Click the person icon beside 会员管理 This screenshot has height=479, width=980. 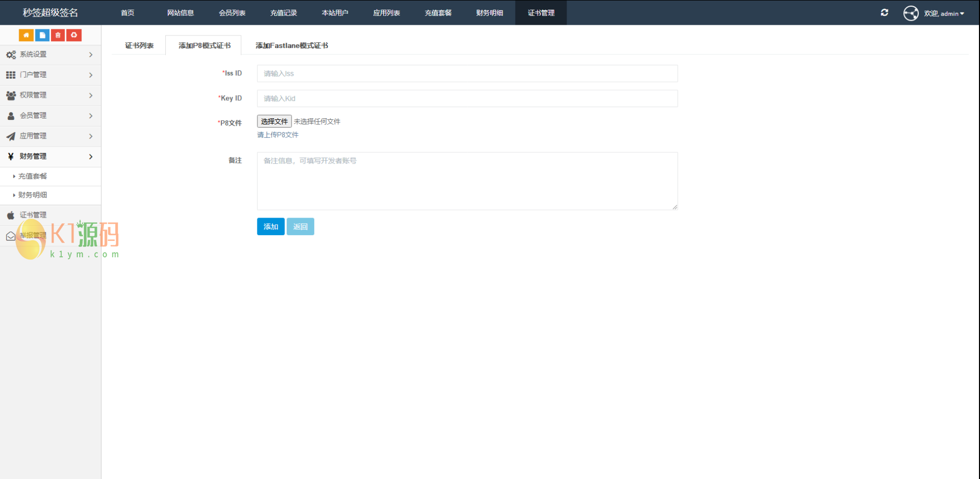(11, 116)
